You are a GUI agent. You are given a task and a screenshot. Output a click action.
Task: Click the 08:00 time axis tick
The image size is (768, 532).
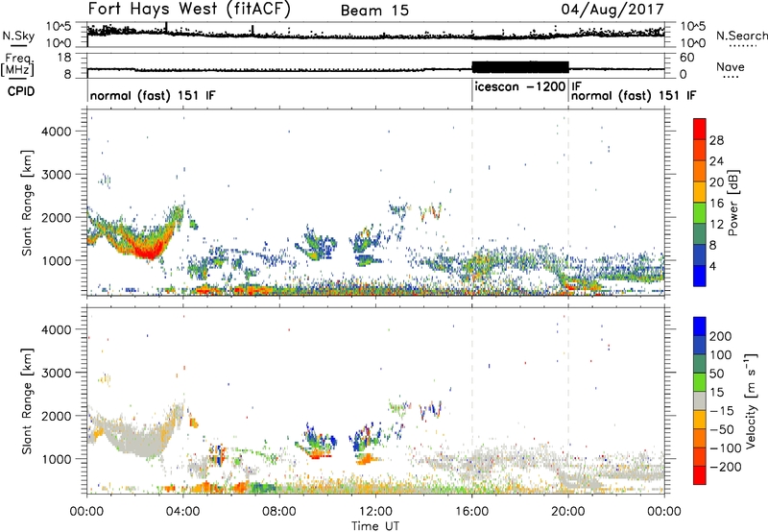point(279,512)
